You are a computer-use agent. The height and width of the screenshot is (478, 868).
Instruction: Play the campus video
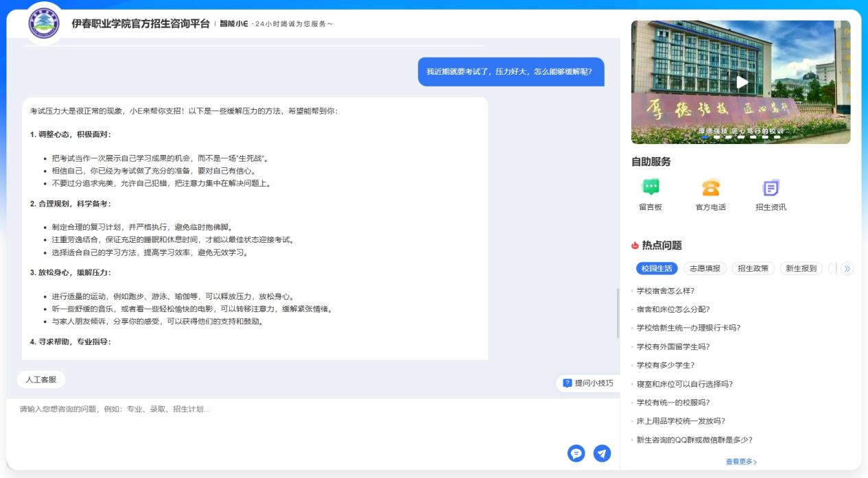point(741,82)
